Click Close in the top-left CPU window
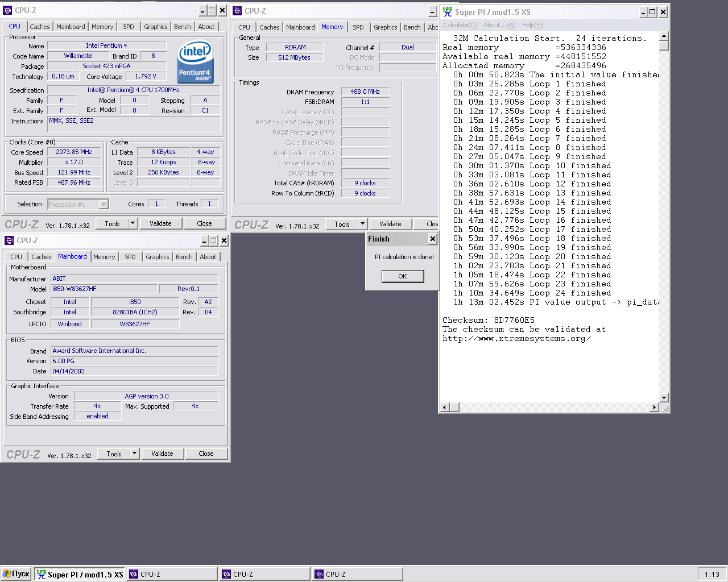 [x=204, y=223]
